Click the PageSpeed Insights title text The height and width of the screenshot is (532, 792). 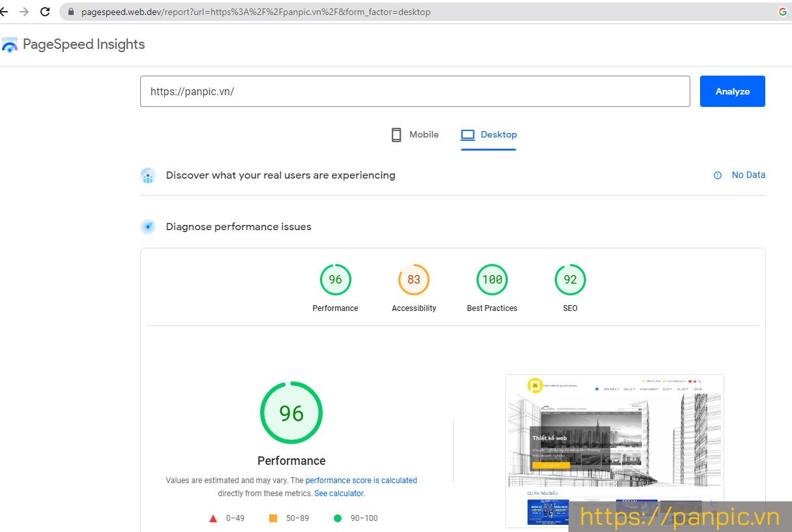pos(83,44)
